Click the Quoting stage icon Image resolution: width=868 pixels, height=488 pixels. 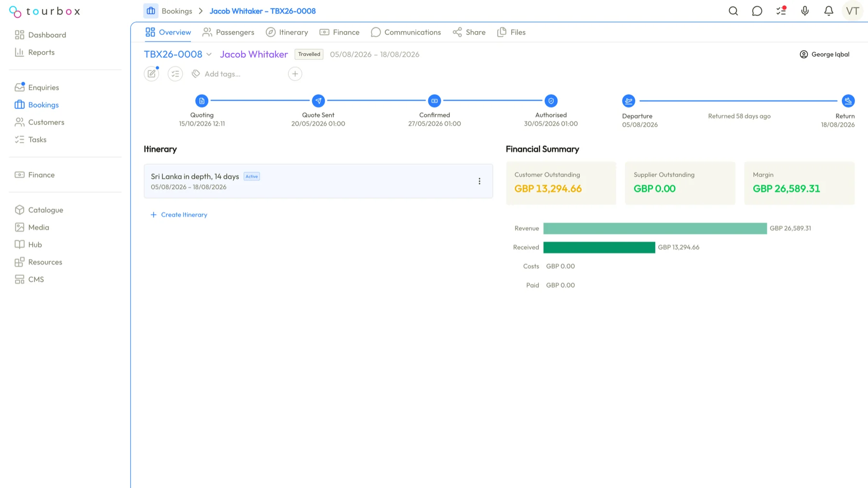click(x=202, y=101)
